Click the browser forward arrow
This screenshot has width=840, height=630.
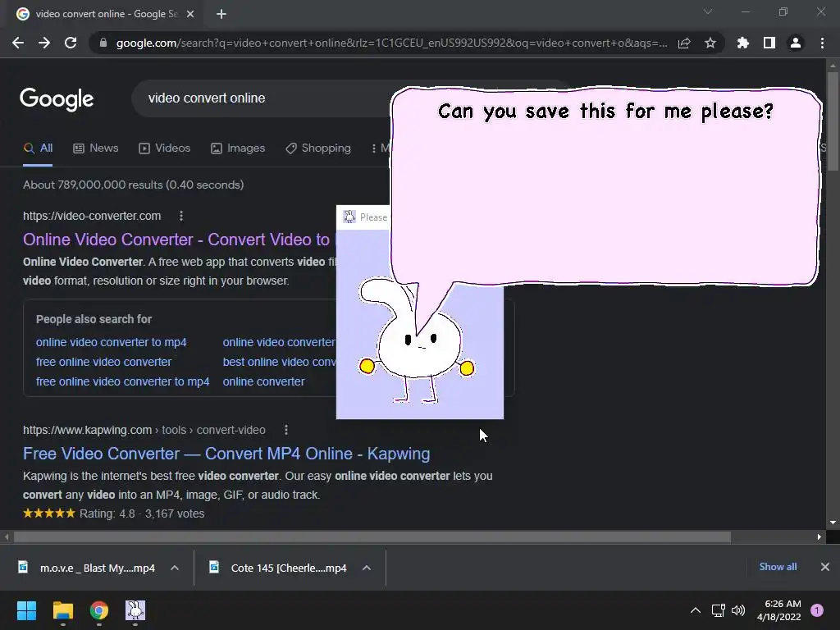44,43
